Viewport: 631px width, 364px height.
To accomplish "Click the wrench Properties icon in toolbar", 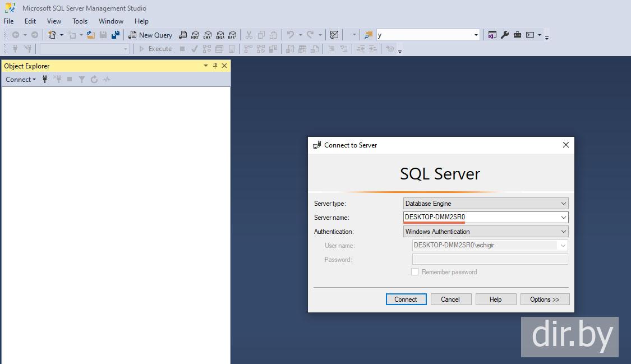I will (x=505, y=35).
